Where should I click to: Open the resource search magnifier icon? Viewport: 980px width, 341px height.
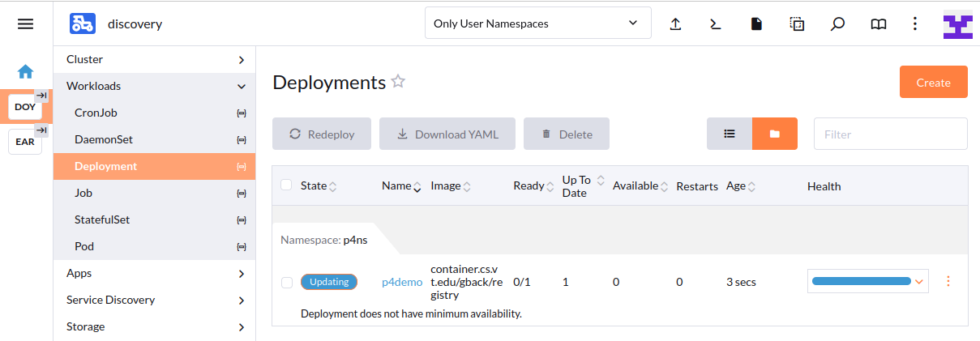[838, 24]
